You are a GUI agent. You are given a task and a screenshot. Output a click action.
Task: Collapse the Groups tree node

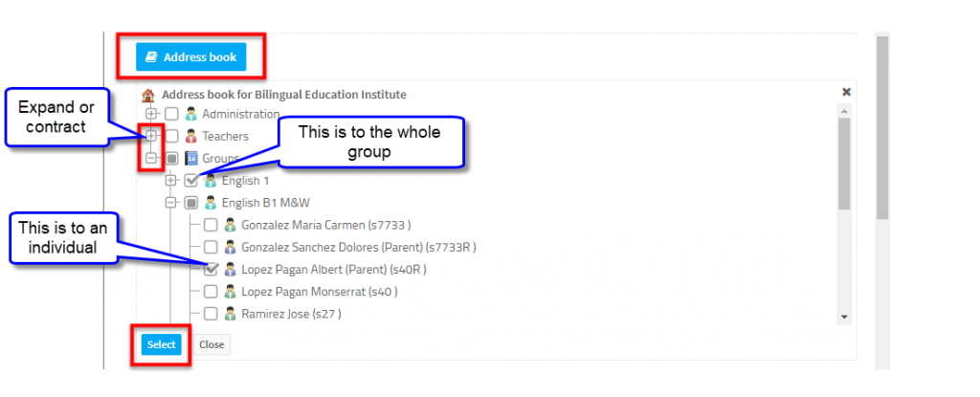pos(150,158)
